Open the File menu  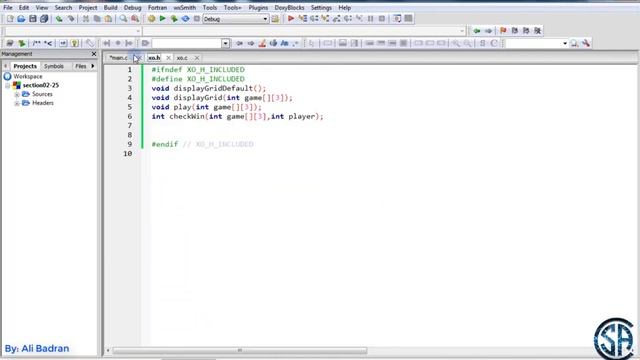click(8, 7)
